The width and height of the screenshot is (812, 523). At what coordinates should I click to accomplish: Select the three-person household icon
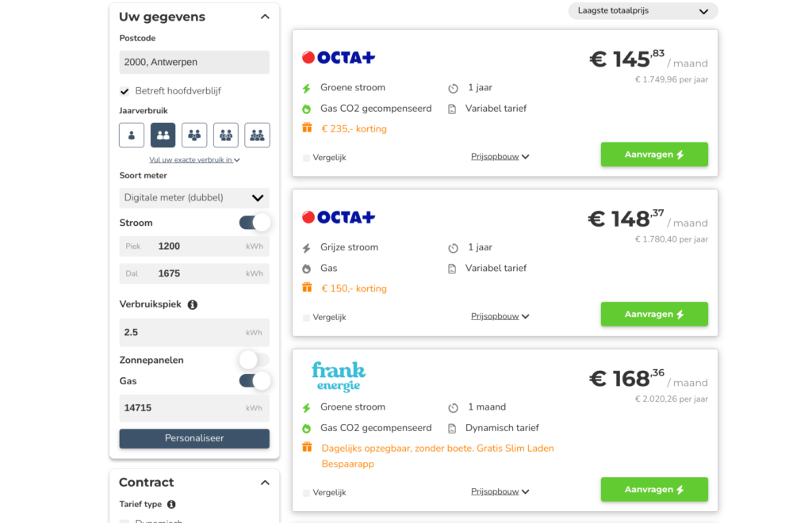pos(194,135)
